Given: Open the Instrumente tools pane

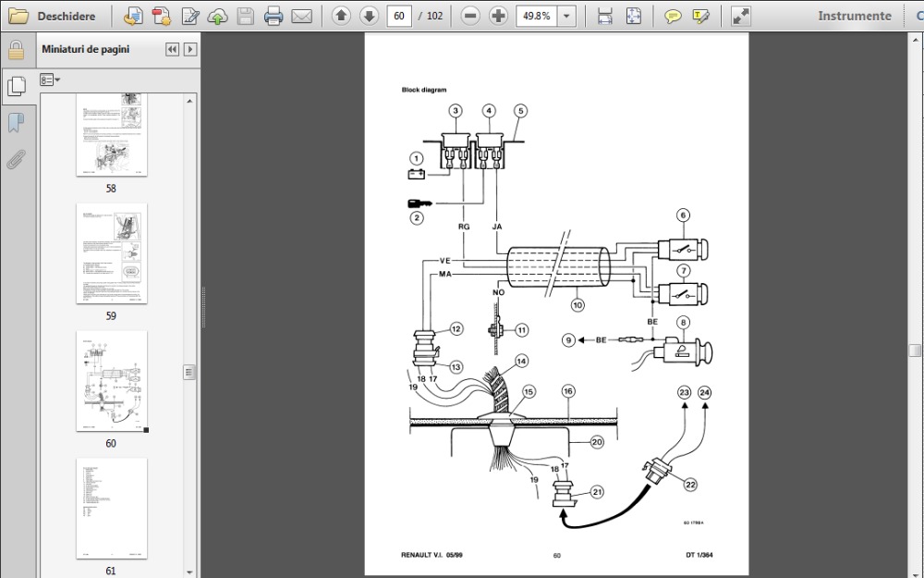Looking at the screenshot, I should point(854,16).
